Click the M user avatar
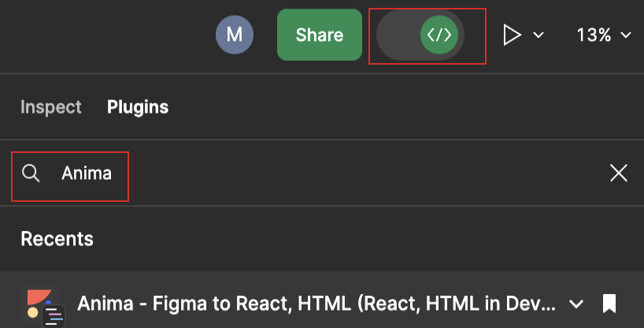The width and height of the screenshot is (644, 328). point(235,35)
